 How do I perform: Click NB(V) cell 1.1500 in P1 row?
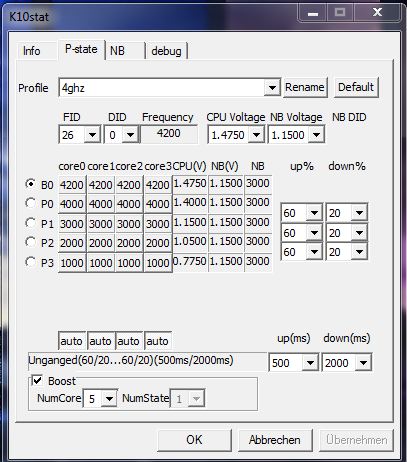click(x=226, y=222)
